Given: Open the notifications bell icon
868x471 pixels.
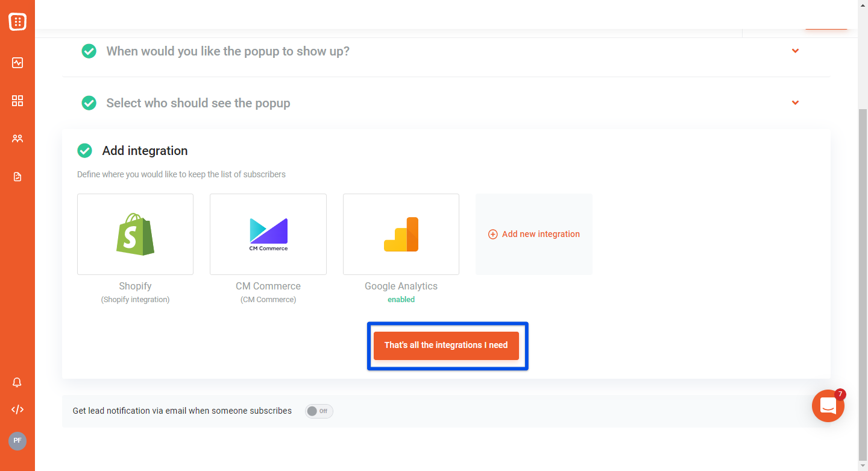Looking at the screenshot, I should click(x=17, y=382).
